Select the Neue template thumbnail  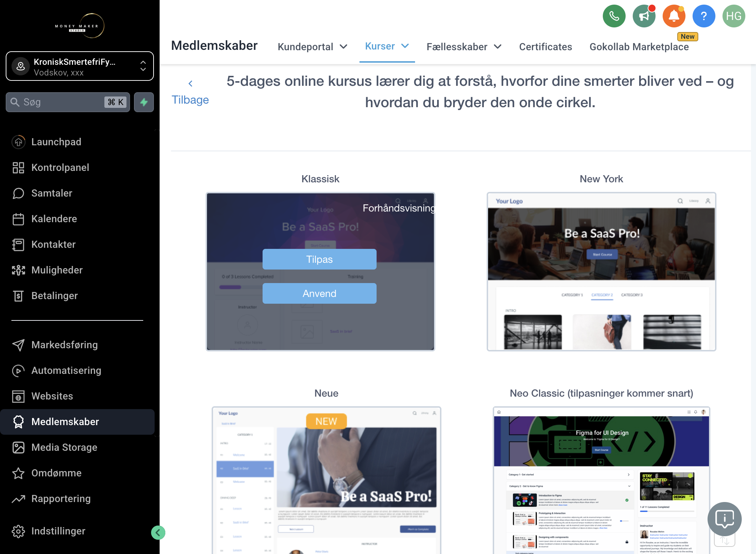coord(326,480)
